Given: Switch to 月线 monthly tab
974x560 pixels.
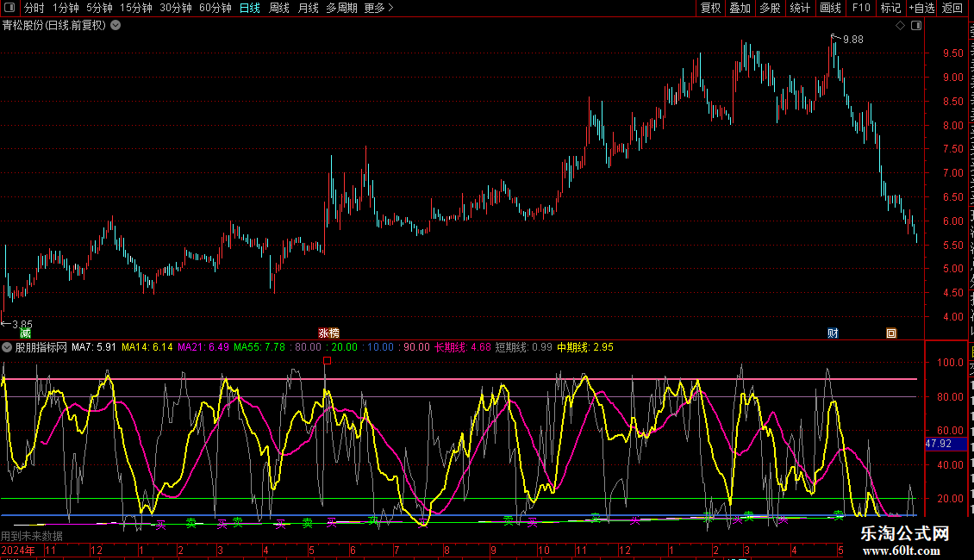Looking at the screenshot, I should (x=308, y=8).
